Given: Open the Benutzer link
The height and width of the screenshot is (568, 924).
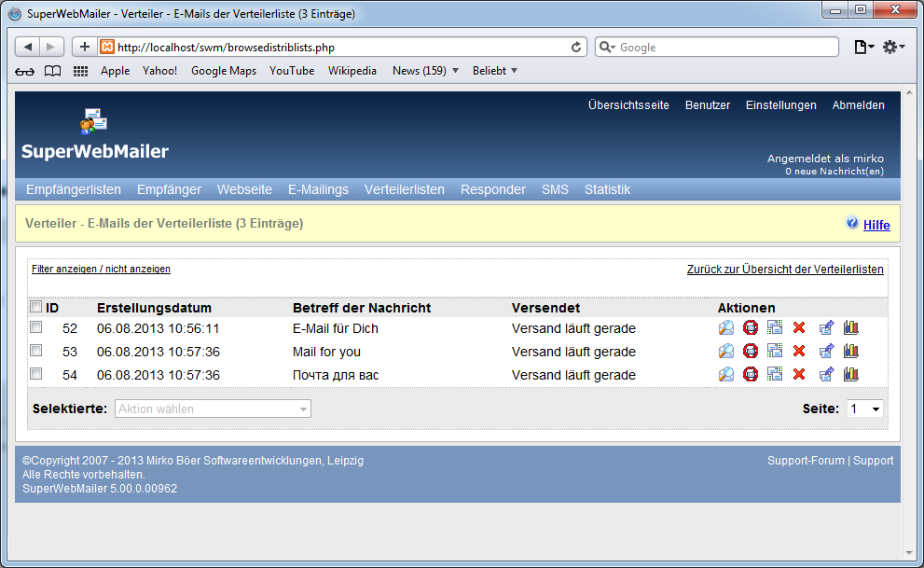Looking at the screenshot, I should click(x=708, y=104).
